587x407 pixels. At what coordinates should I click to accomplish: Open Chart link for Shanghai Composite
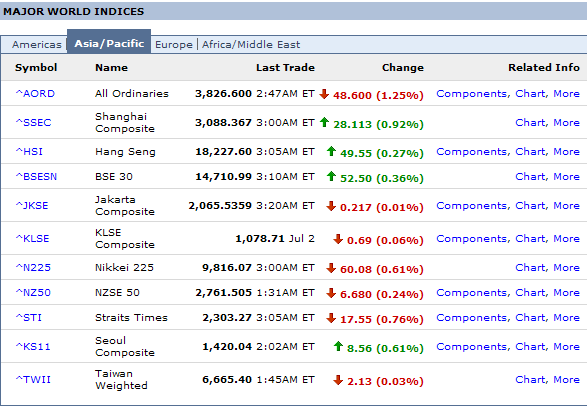(x=532, y=122)
